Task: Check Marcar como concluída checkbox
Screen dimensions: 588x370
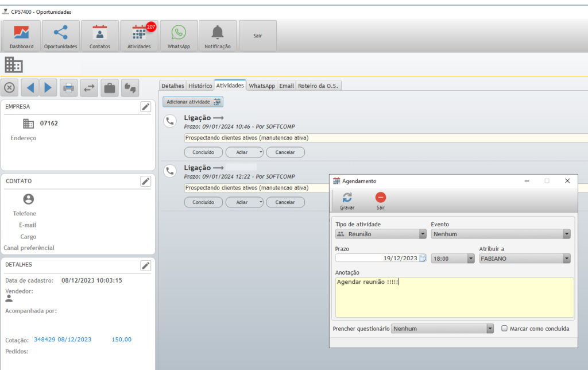Action: 504,329
